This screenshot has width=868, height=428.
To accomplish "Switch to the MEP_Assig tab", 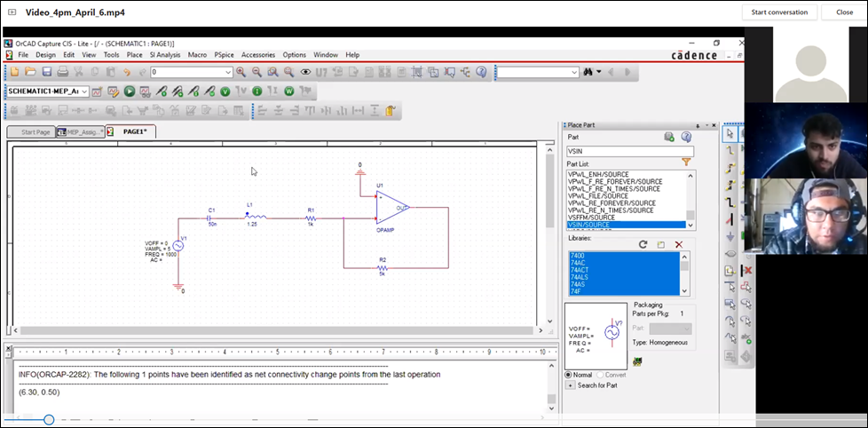I will pyautogui.click(x=80, y=132).
